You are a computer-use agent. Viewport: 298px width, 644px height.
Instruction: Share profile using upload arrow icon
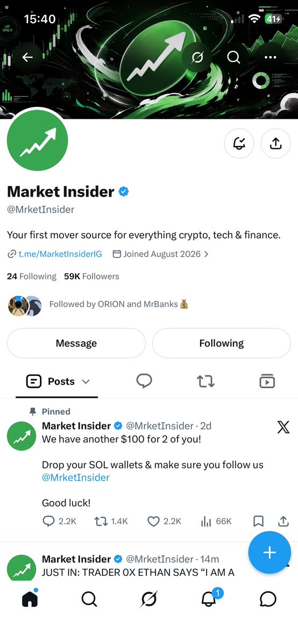coord(275,143)
